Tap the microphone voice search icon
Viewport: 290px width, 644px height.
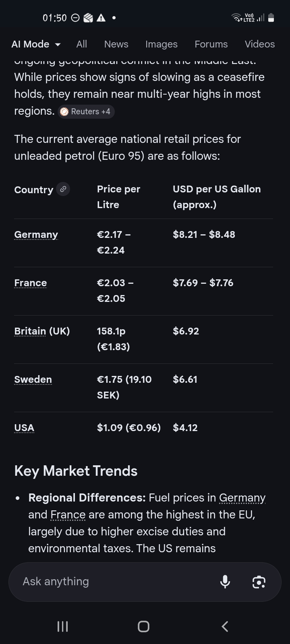tap(225, 582)
